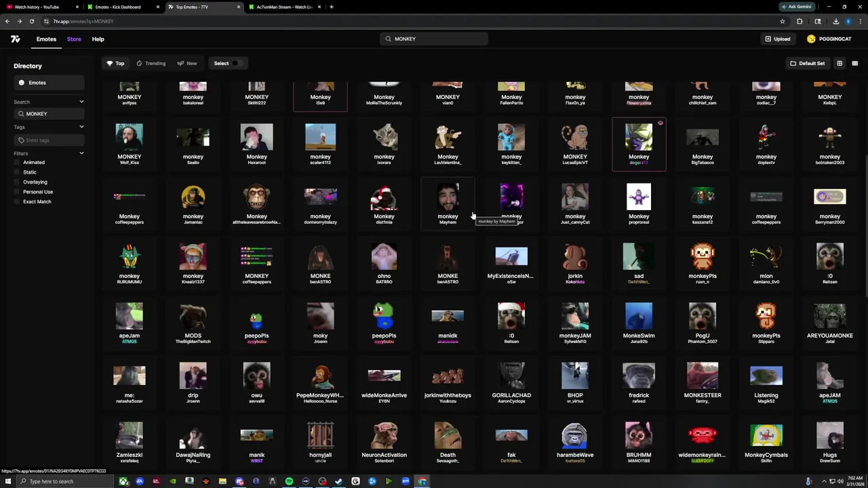Click Emotes in the Directory sidebar
Screen dimensions: 868x488
coord(49,83)
